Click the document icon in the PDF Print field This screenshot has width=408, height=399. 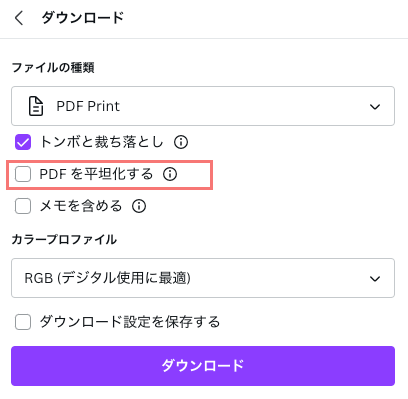click(x=36, y=106)
